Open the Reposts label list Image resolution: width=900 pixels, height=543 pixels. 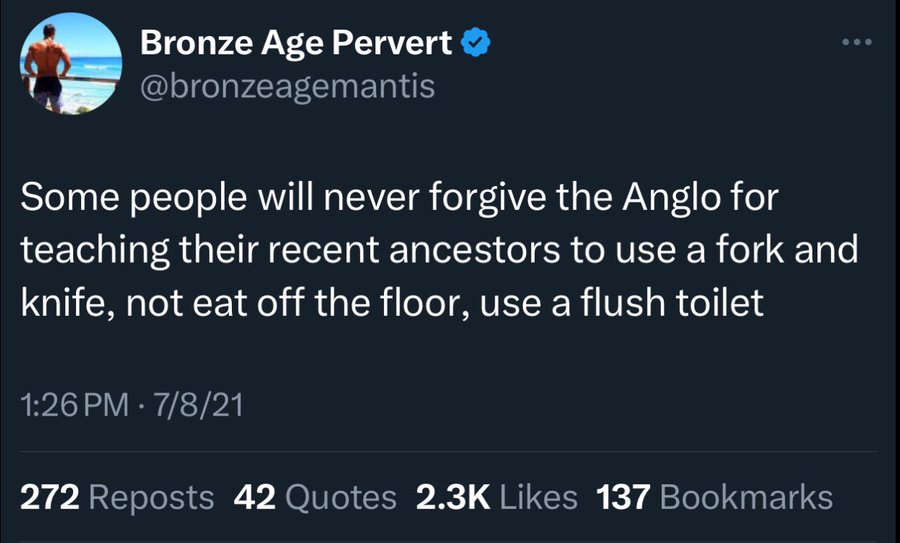pos(151,497)
